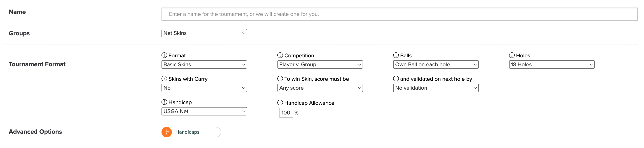This screenshot has height=148, width=644.
Task: Open the No validation dropdown
Action: click(436, 88)
